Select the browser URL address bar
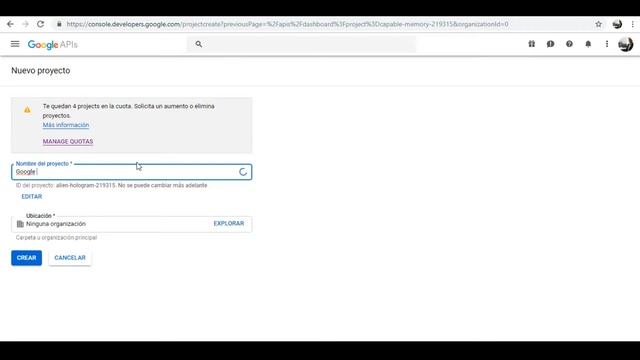The width and height of the screenshot is (640, 360). click(x=287, y=24)
